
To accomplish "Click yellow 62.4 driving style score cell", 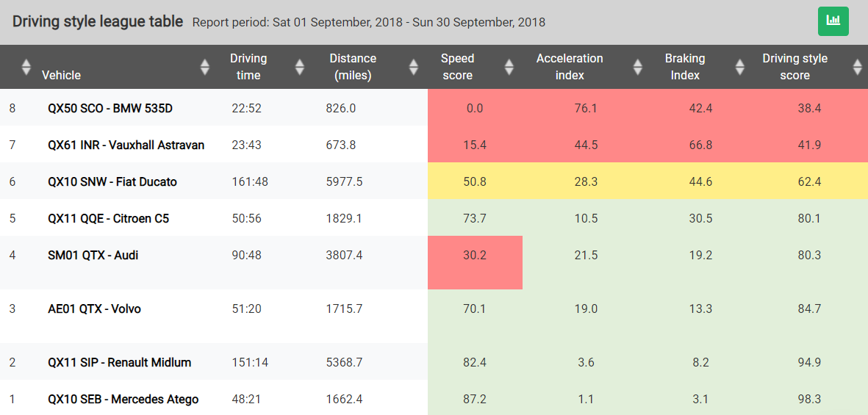I will [809, 181].
